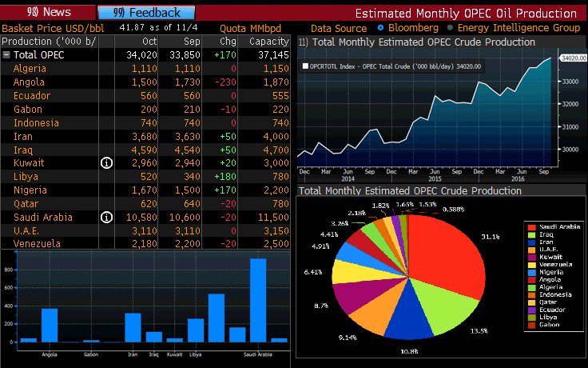Click the Libya legend color swatch
The width and height of the screenshot is (588, 368).
(x=531, y=318)
